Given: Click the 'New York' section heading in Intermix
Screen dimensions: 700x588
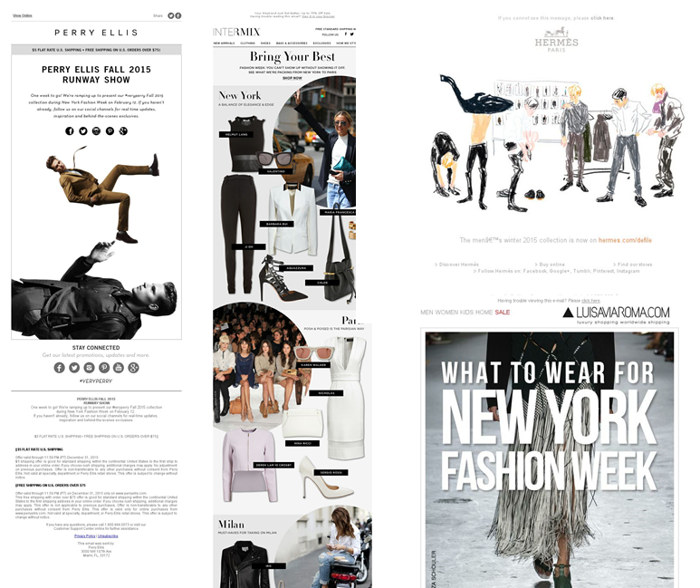Looking at the screenshot, I should [x=240, y=96].
